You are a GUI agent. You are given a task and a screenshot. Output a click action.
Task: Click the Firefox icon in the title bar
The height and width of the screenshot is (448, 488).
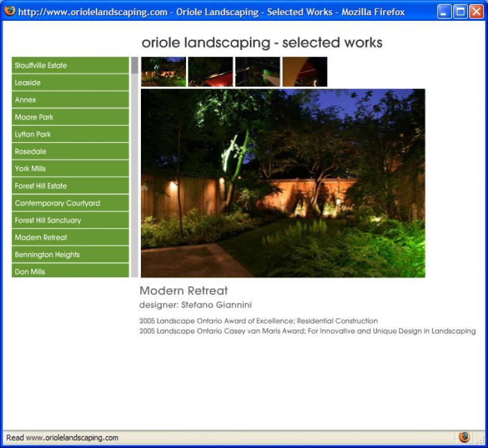point(10,12)
